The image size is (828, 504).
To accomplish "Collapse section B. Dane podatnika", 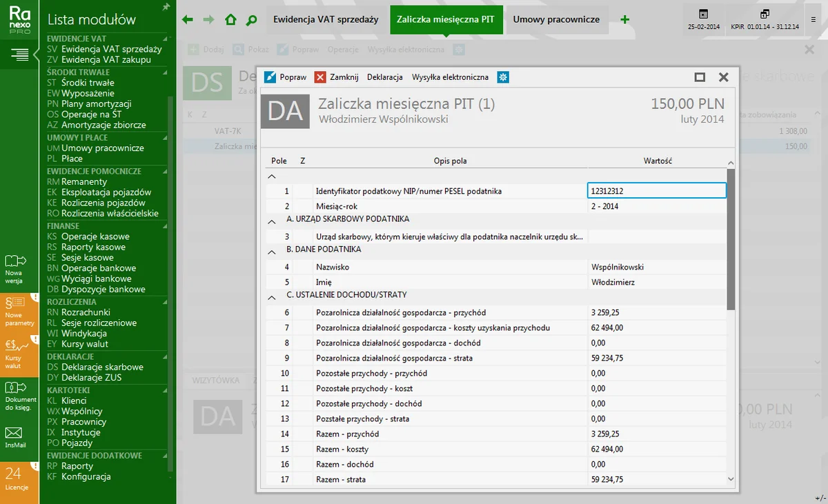I will pos(273,250).
